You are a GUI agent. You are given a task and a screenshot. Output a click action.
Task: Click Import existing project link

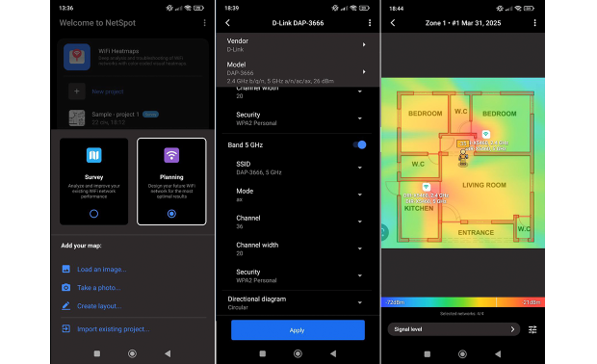click(113, 329)
